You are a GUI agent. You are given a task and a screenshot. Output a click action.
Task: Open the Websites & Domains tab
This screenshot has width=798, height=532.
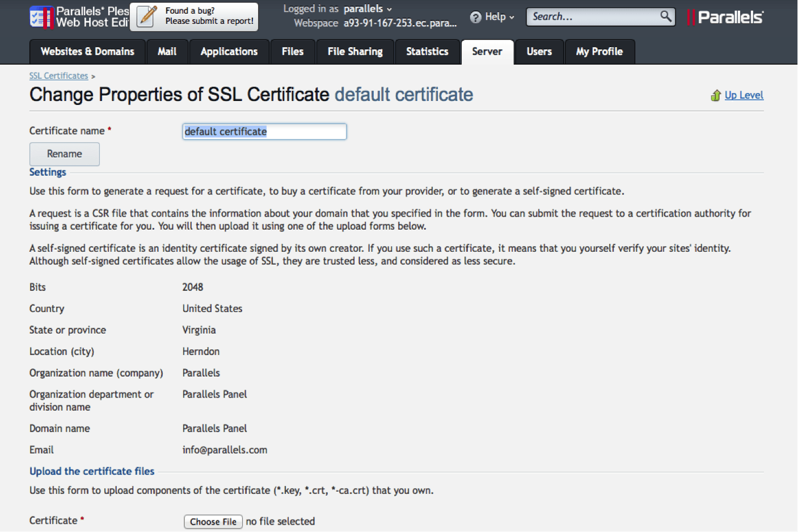(x=87, y=52)
